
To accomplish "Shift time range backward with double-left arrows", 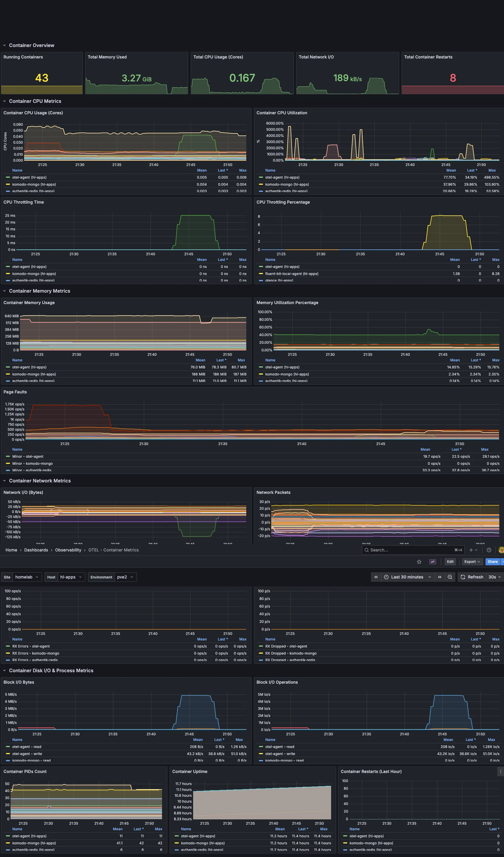I will click(376, 577).
